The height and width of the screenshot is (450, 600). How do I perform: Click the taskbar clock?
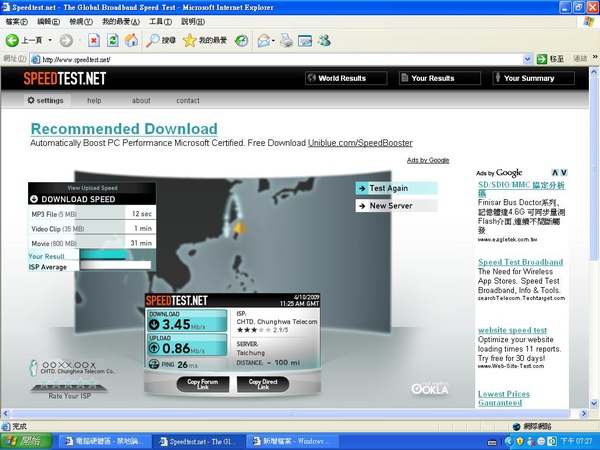coord(576,441)
